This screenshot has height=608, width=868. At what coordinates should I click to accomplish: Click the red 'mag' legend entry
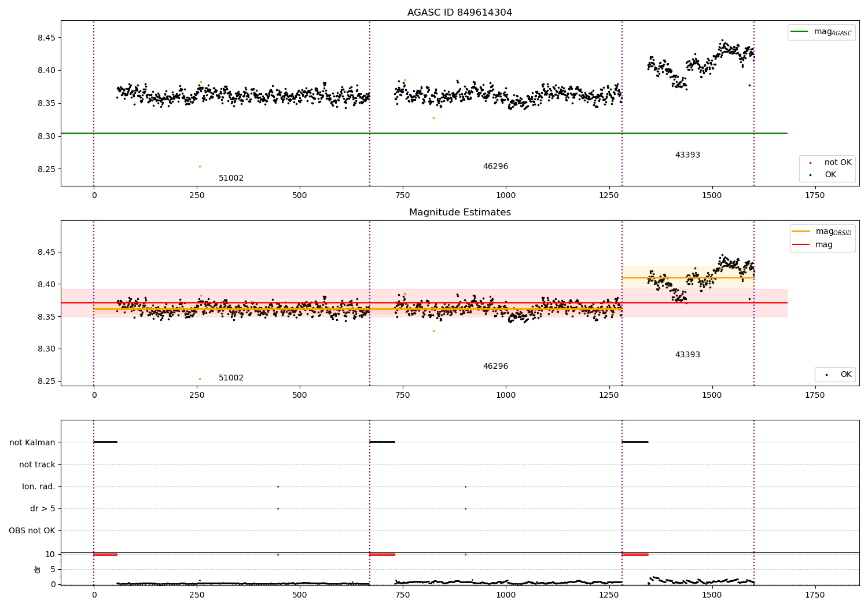coord(812,245)
